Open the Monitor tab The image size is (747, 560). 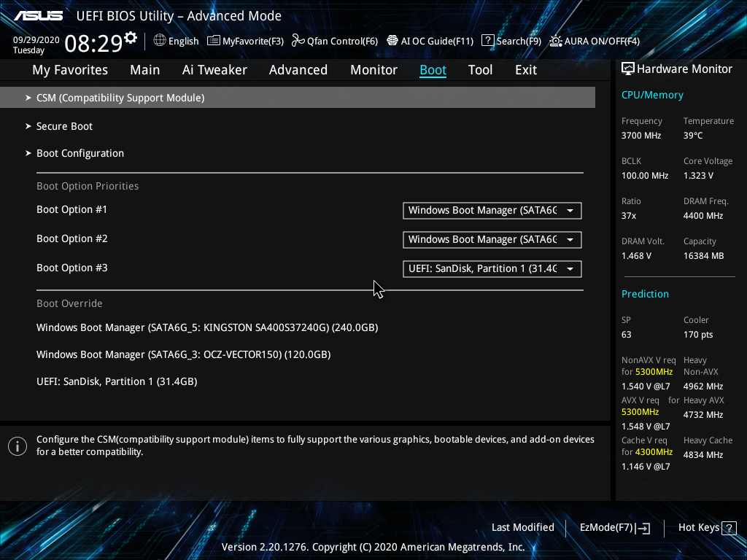point(374,70)
